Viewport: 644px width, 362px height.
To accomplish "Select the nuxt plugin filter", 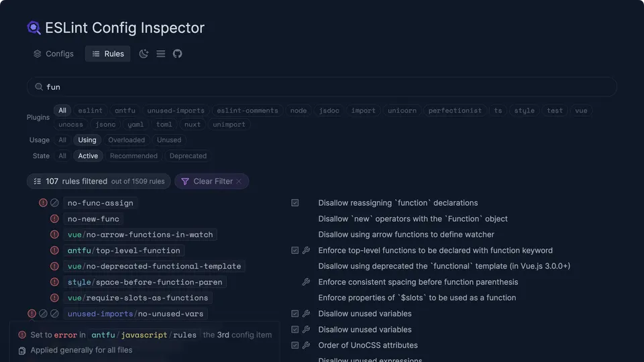I will (193, 125).
